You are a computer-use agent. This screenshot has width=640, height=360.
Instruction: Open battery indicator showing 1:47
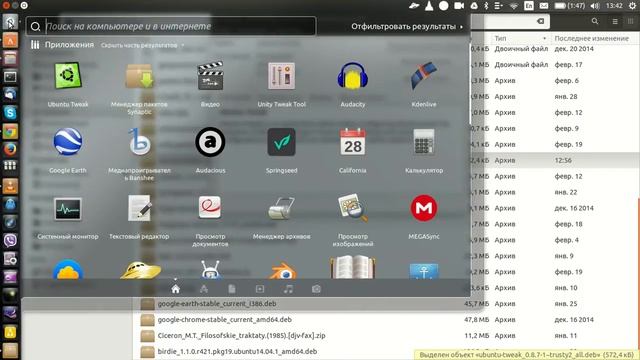[x=570, y=6]
